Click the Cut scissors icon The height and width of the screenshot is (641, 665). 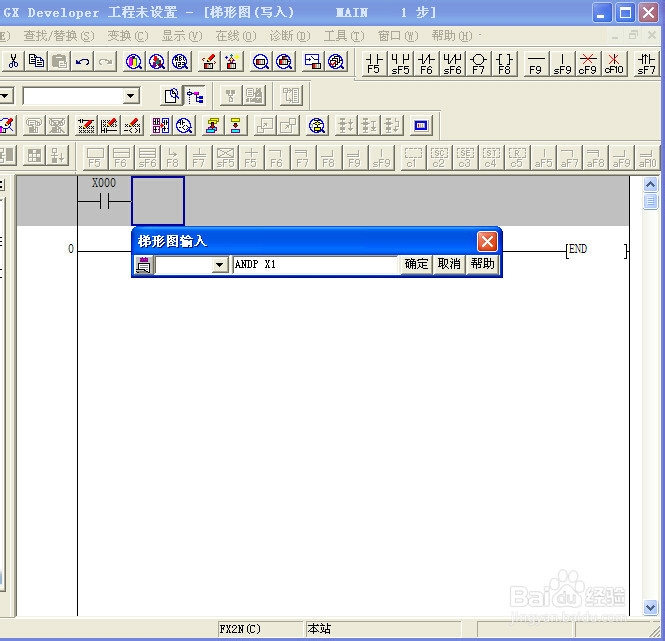click(13, 62)
